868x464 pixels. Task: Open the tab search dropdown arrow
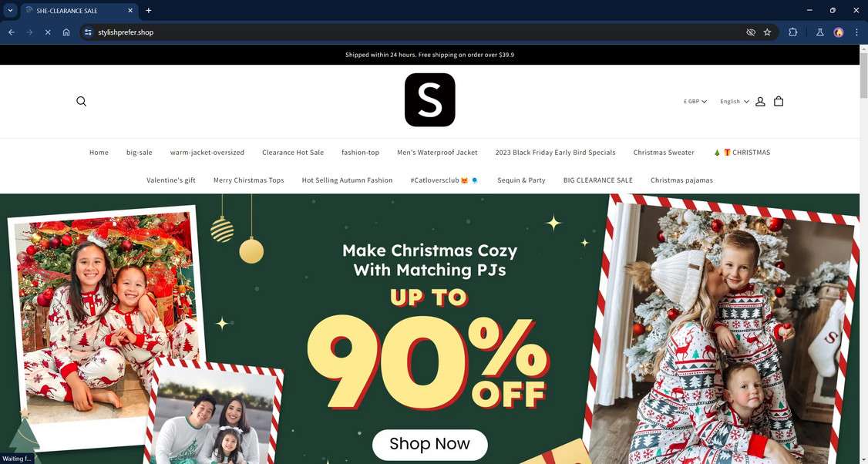click(10, 10)
